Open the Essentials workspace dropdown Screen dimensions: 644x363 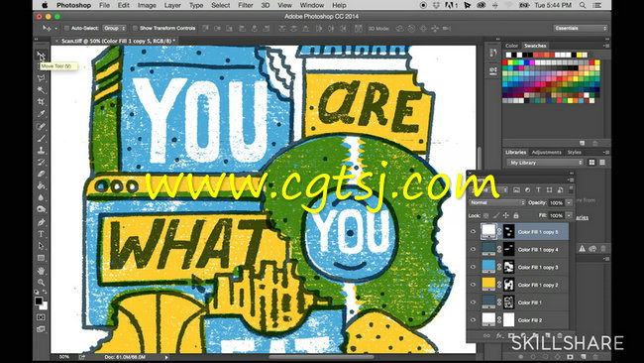click(580, 29)
